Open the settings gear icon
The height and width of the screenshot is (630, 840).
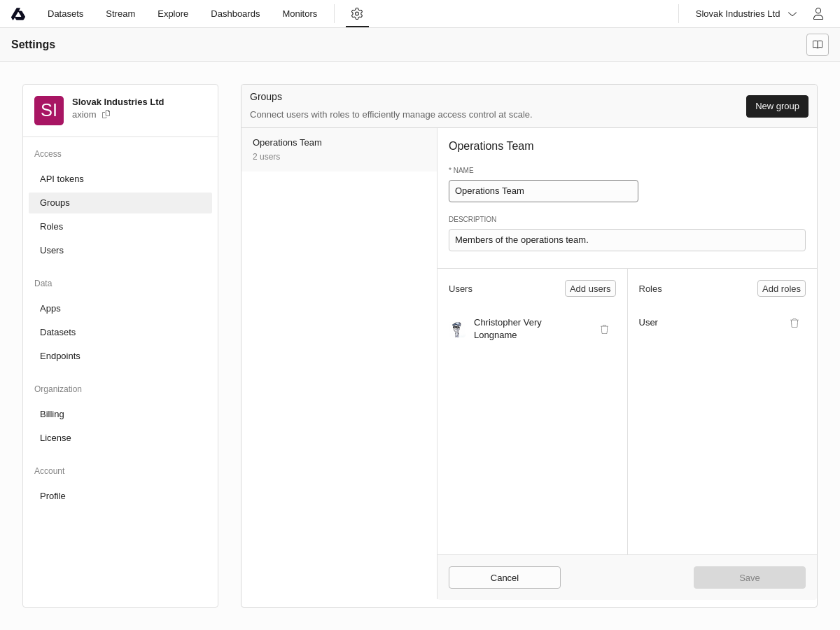point(357,14)
